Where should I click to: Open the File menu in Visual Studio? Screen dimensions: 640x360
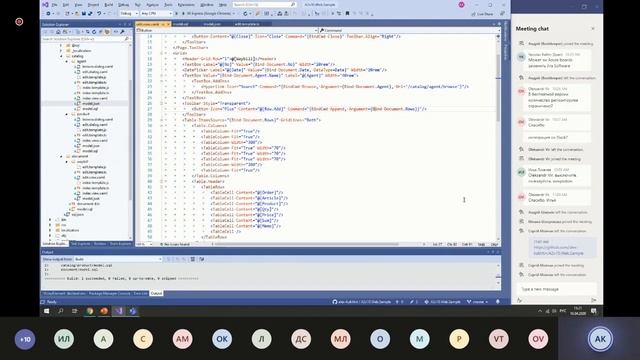[x=54, y=4]
